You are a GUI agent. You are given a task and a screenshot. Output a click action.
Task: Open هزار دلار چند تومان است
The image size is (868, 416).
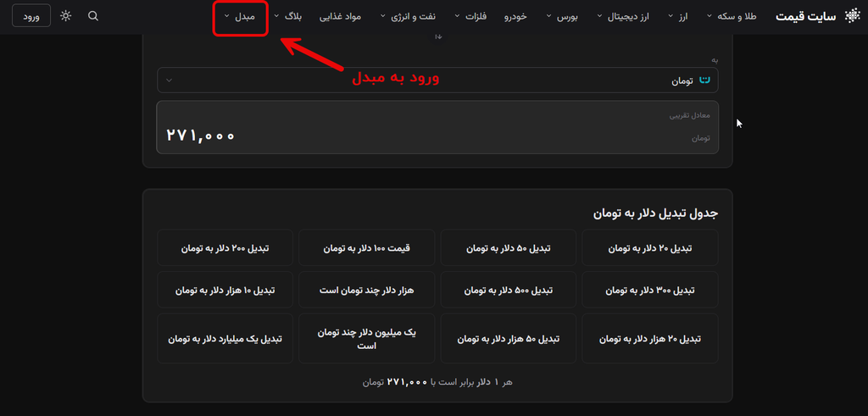click(366, 290)
